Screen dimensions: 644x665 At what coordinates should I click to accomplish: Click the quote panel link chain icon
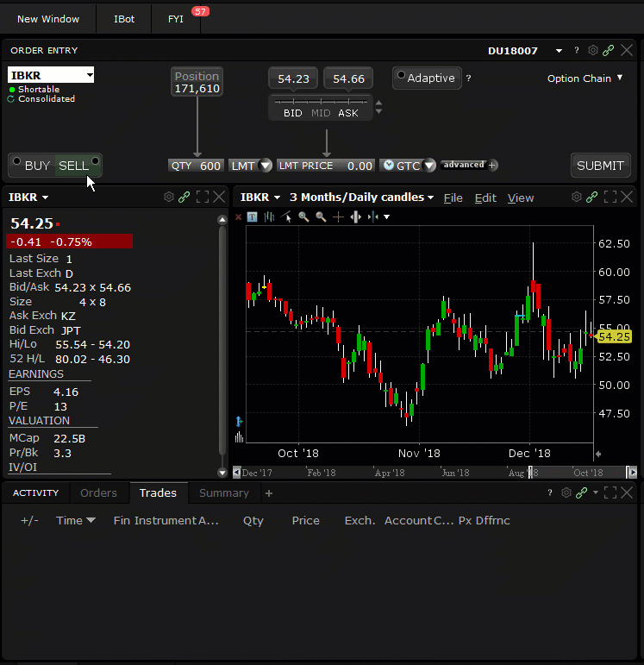[x=184, y=198]
